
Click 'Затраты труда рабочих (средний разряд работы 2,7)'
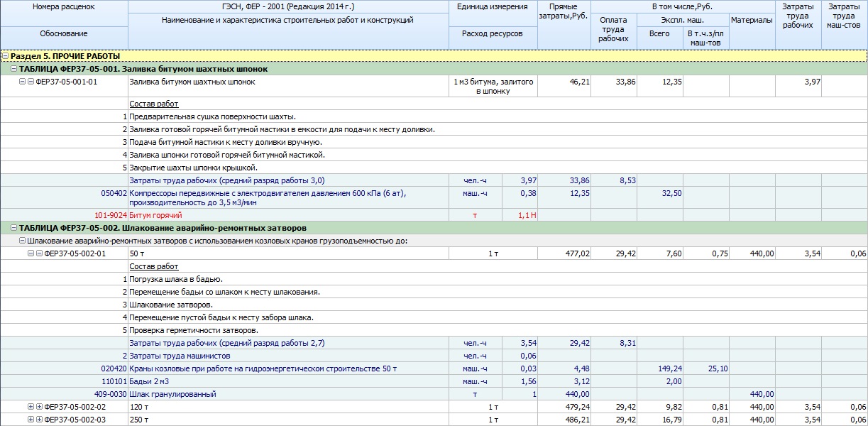click(226, 343)
